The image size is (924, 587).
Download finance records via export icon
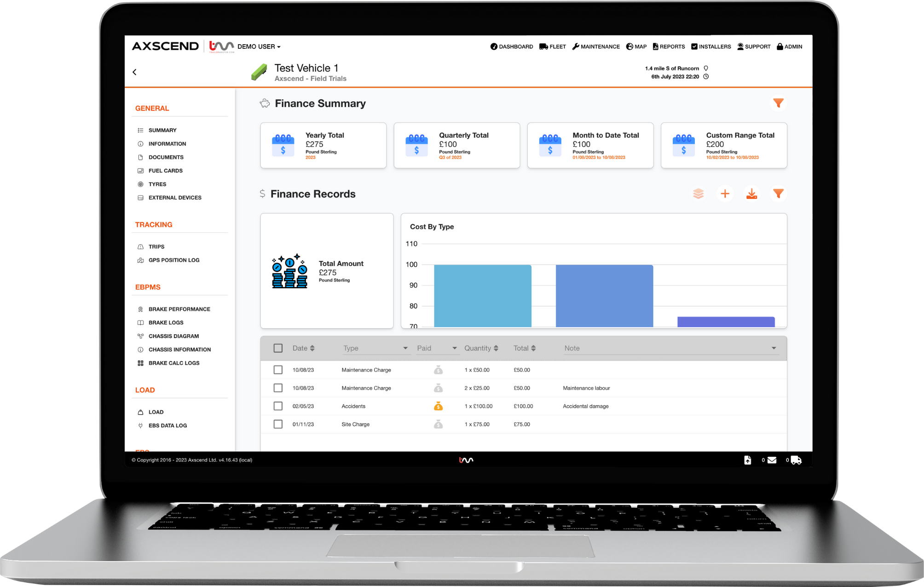751,193
